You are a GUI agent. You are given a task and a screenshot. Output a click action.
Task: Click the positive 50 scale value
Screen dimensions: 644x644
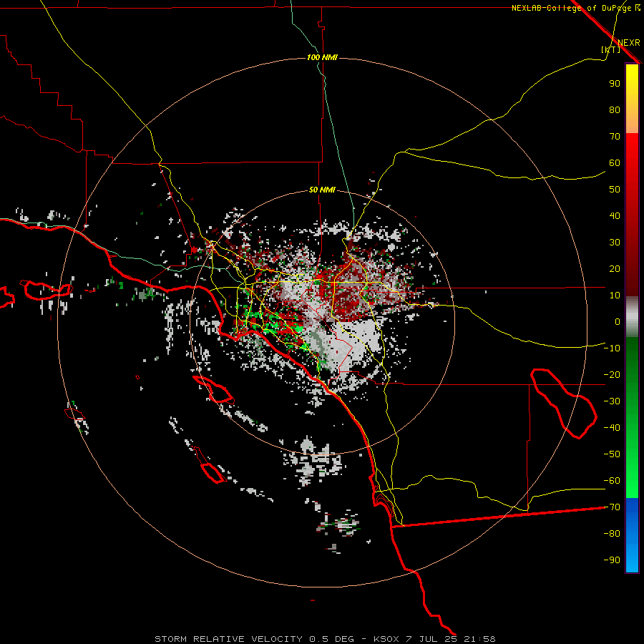[615, 190]
